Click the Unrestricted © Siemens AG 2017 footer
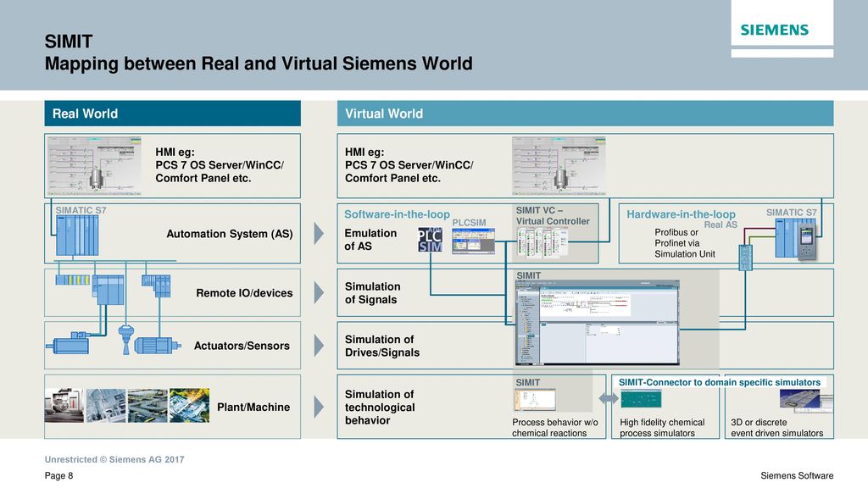This screenshot has width=868, height=488. coord(114,459)
